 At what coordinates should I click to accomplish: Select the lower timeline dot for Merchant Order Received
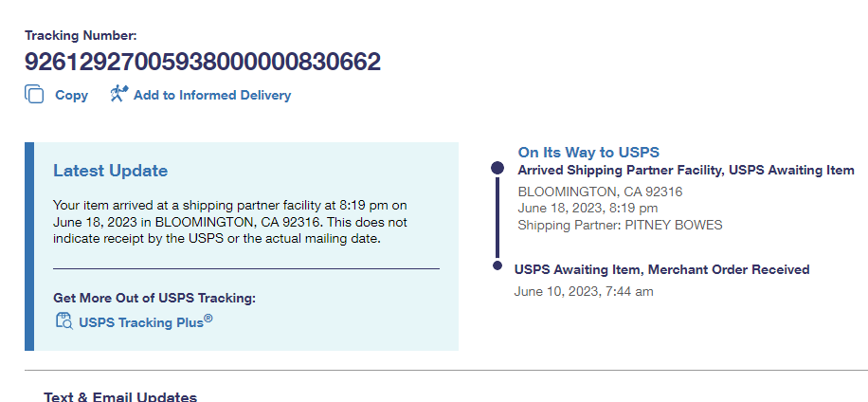(497, 266)
